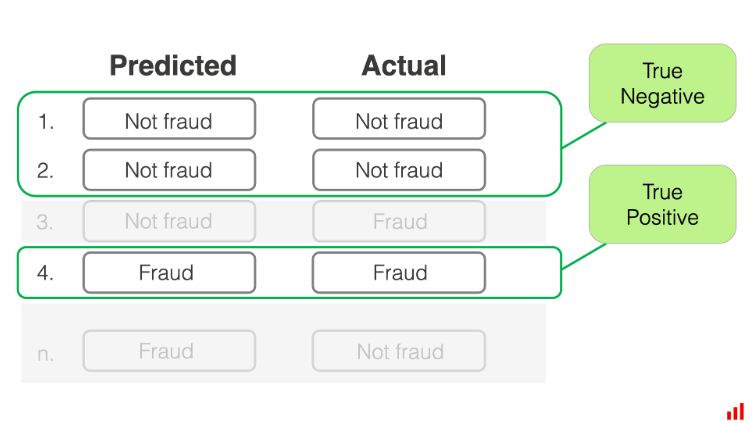Click row 1 Predicted 'Not fraud' box
Screen dimensions: 752x425
coord(169,121)
